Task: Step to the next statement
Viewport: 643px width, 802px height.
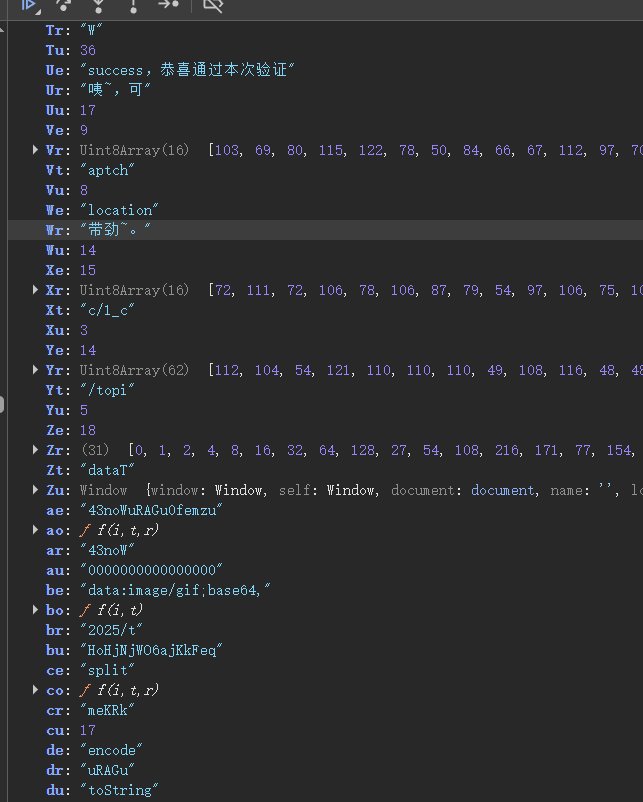Action: click(168, 5)
